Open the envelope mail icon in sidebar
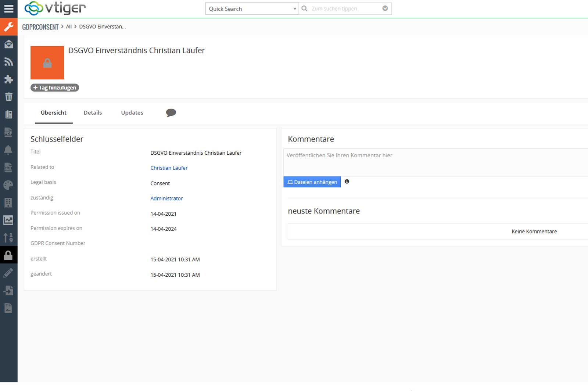 [x=8, y=44]
